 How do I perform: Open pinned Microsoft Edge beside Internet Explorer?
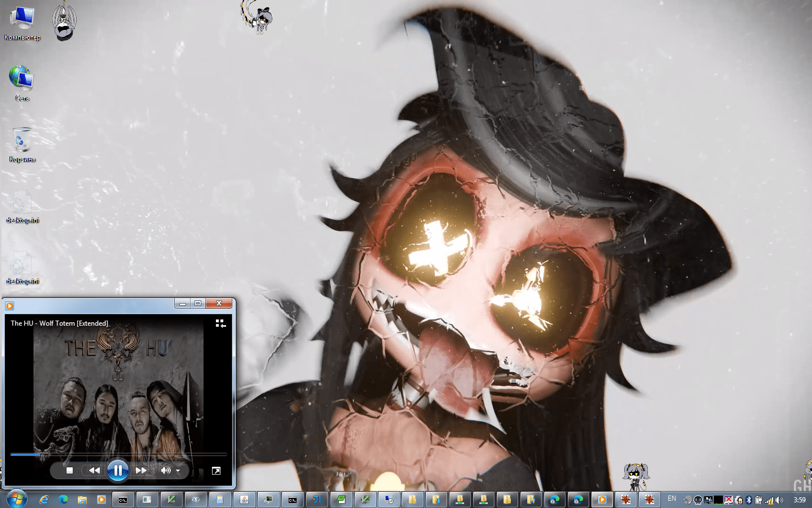[63, 500]
